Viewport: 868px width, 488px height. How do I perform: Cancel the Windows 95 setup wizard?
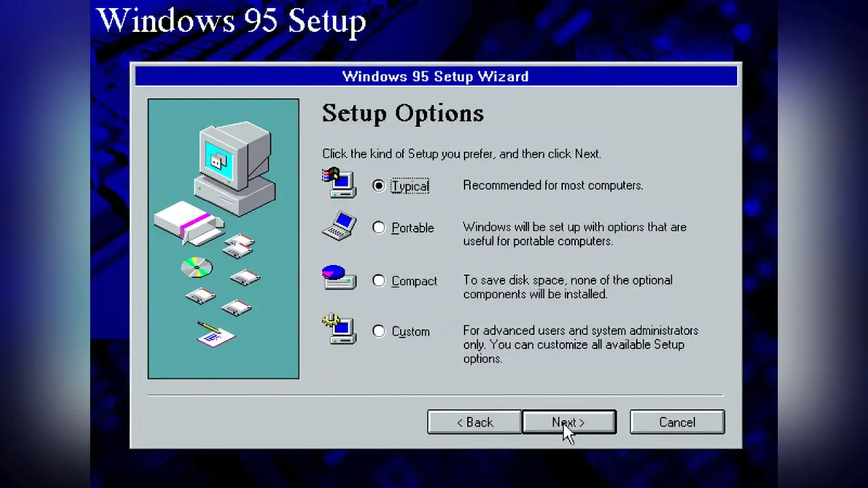[677, 422]
